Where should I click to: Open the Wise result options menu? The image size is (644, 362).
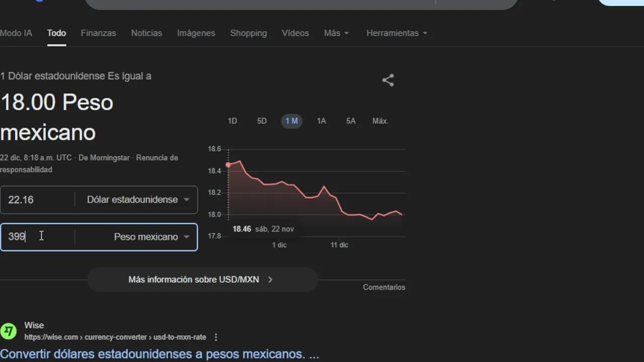[x=216, y=337]
